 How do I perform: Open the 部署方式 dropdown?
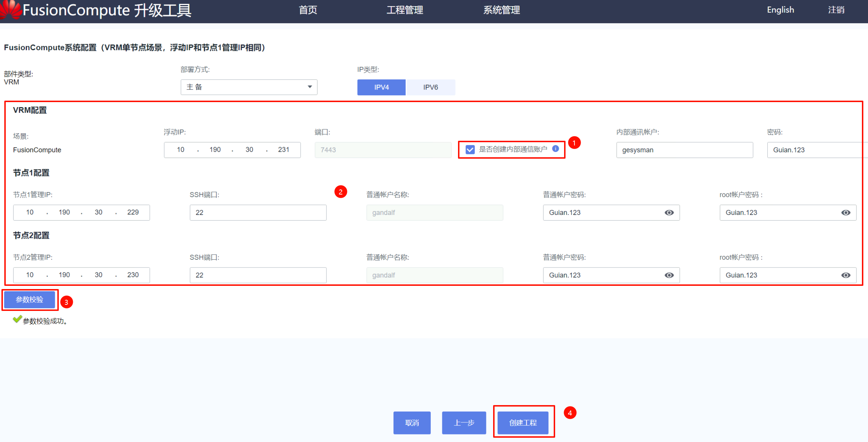coord(249,87)
